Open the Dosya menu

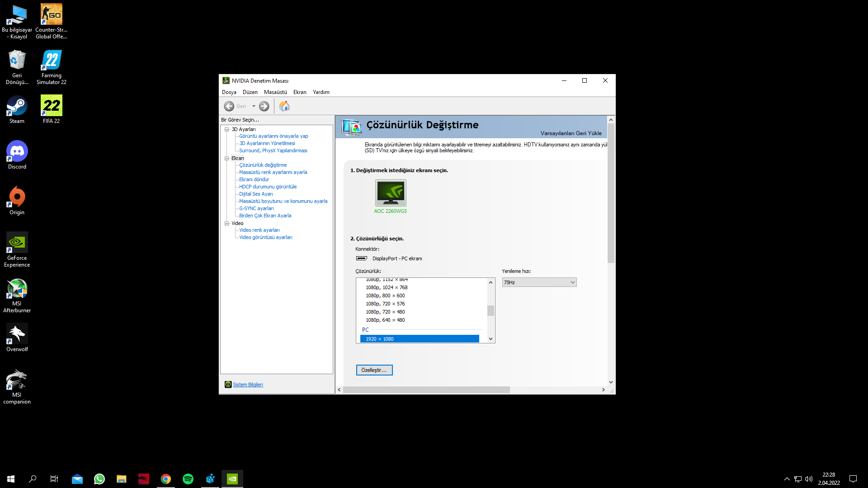coord(229,92)
